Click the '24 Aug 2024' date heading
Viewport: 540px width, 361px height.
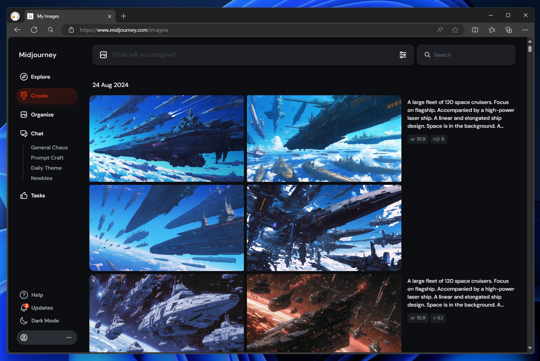[x=110, y=85]
